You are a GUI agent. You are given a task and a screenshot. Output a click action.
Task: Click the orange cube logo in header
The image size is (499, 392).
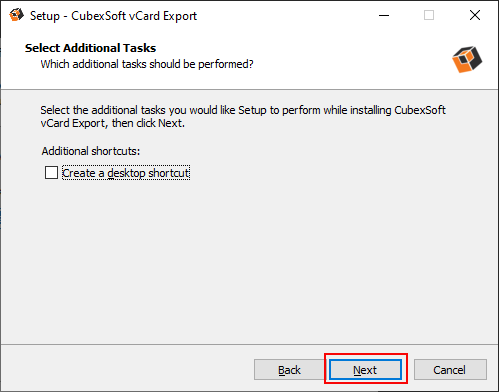(467, 59)
